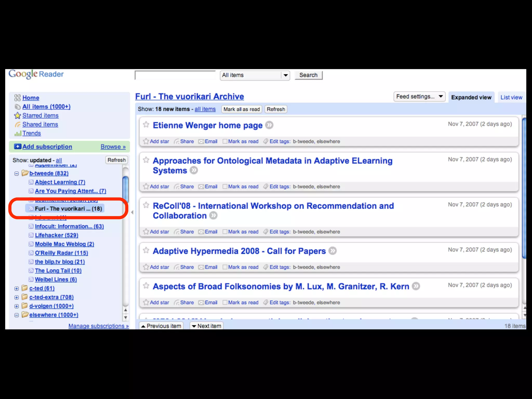Click into the search text field
This screenshot has height=399, width=532.
[x=175, y=75]
